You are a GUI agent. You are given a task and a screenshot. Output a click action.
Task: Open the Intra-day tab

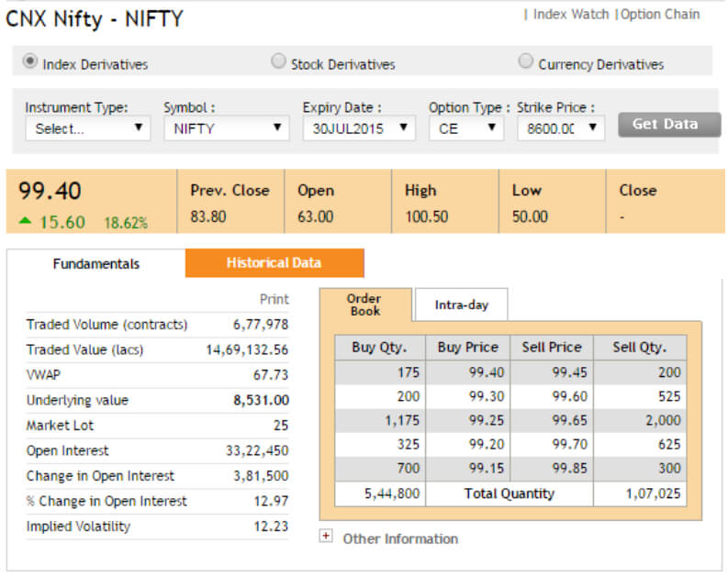pos(462,305)
